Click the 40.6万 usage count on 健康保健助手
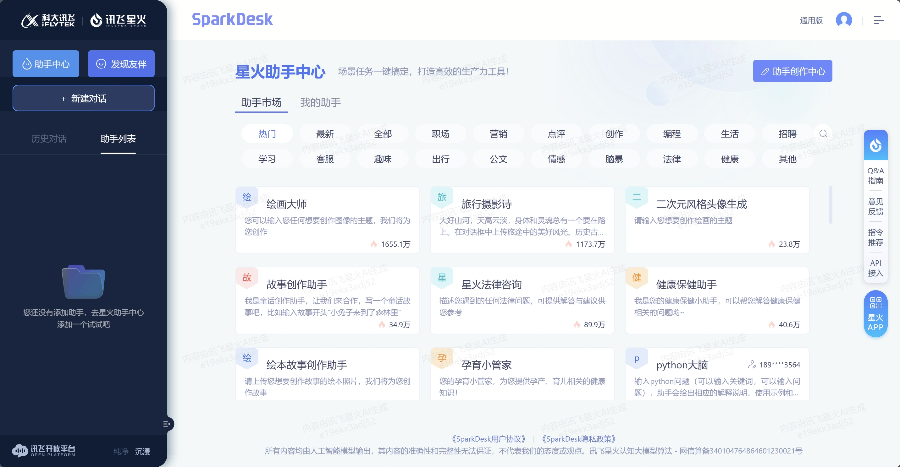900x467 pixels. point(789,325)
